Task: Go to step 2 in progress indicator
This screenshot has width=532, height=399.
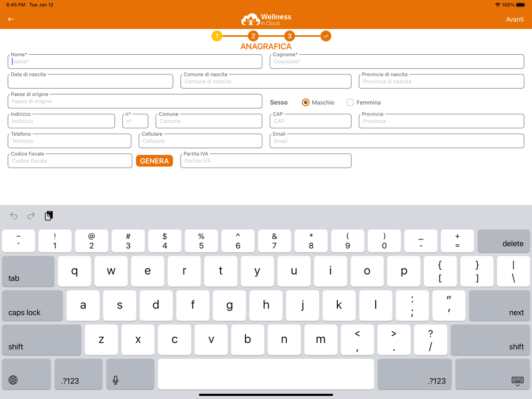Action: point(253,36)
